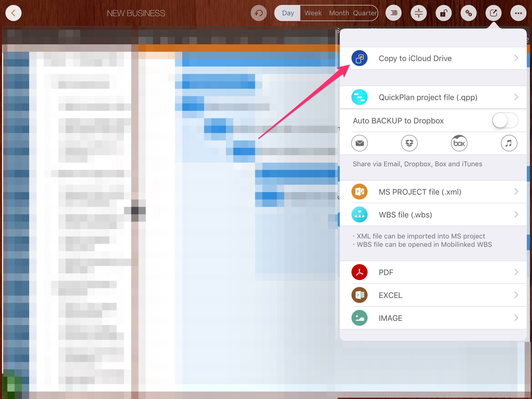
Task: Export as MS PROJECT file (.xml)
Action: (x=420, y=192)
